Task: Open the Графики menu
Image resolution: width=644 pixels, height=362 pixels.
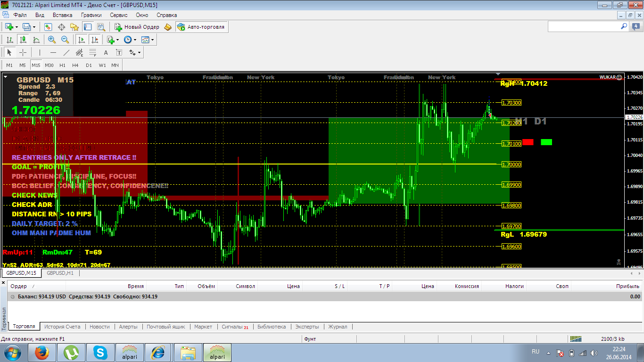Action: coord(91,15)
